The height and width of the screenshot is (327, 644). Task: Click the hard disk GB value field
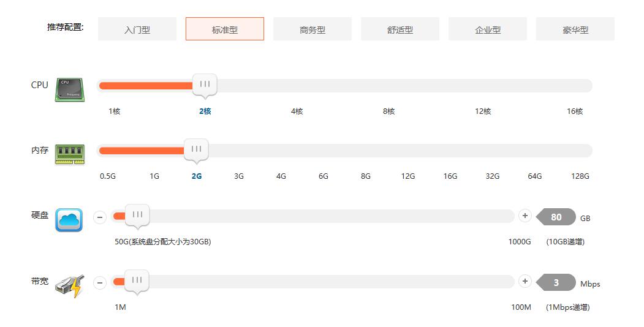click(x=557, y=217)
